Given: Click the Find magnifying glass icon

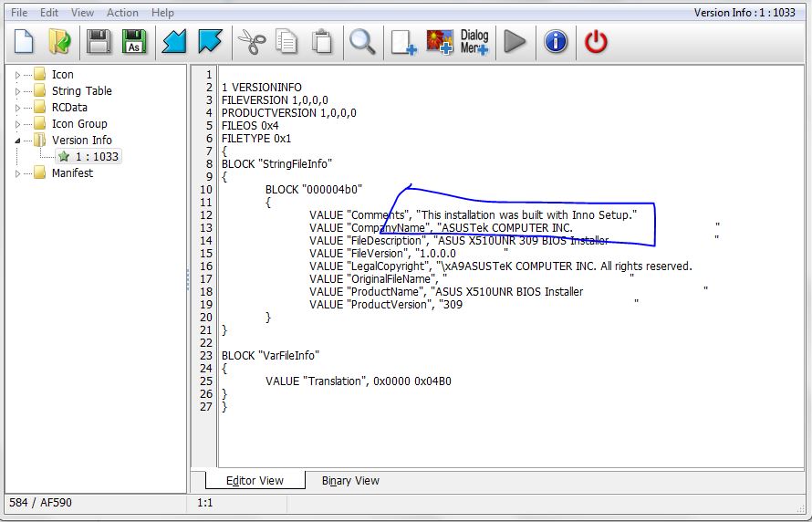Looking at the screenshot, I should [362, 41].
